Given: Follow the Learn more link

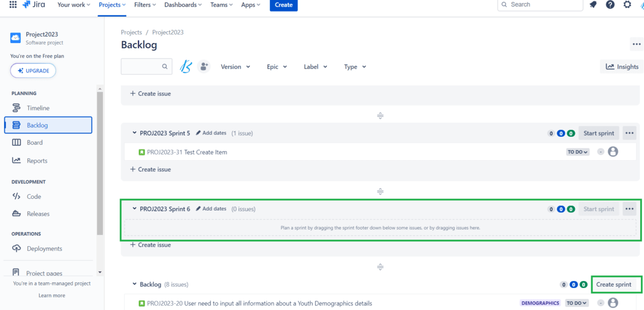Looking at the screenshot, I should pyautogui.click(x=52, y=295).
